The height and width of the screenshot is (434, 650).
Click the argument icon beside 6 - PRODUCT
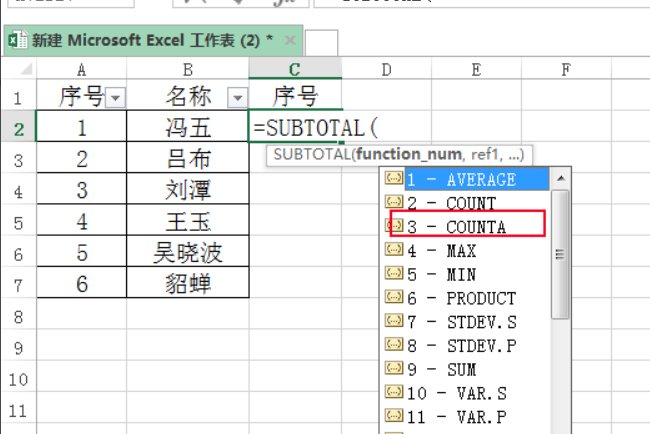point(394,297)
